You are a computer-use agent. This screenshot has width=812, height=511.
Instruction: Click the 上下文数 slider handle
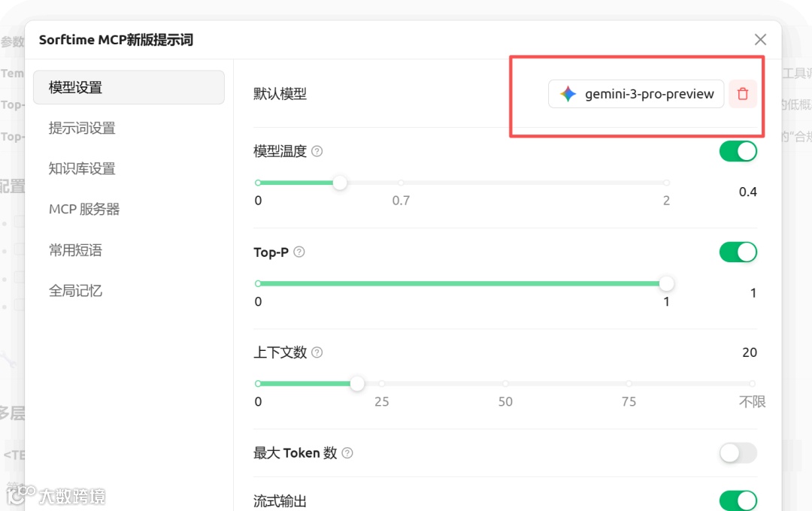pos(357,384)
